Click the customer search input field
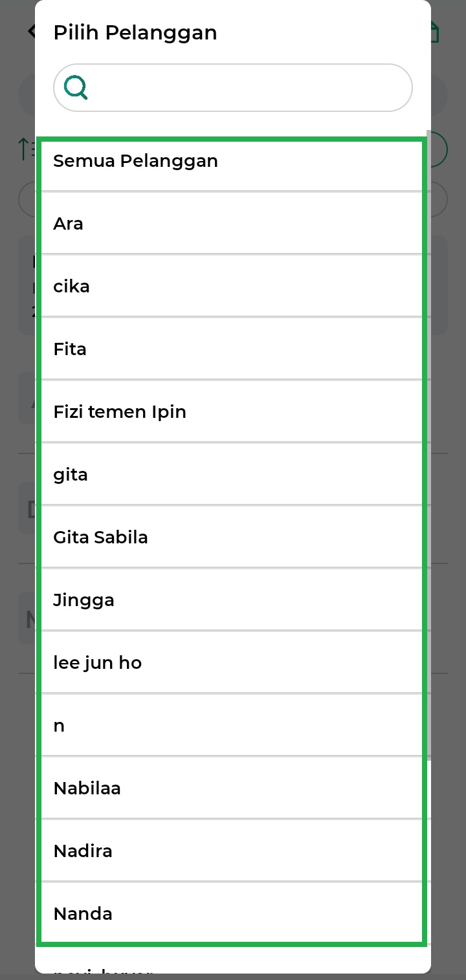 coord(246,87)
